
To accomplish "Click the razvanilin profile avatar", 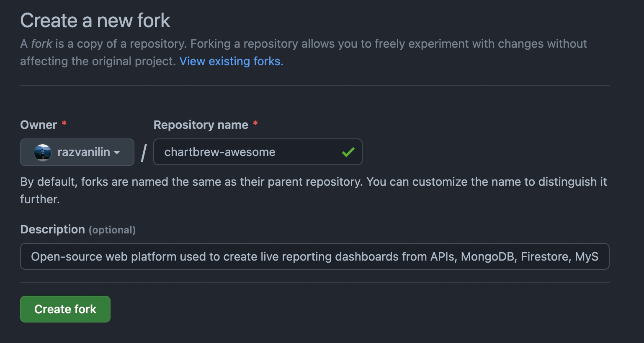I will pos(42,152).
